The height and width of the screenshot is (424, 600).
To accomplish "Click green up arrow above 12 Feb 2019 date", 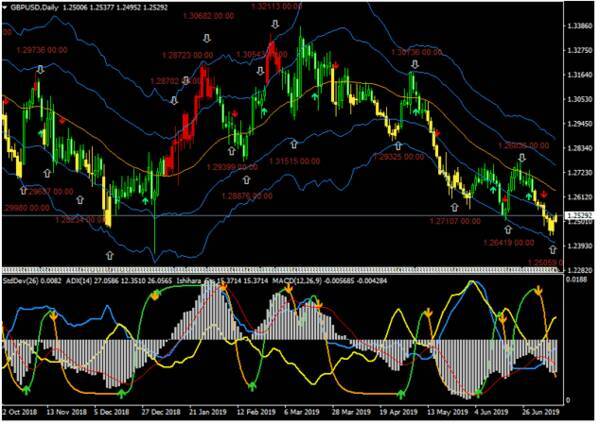I will 252,386.
